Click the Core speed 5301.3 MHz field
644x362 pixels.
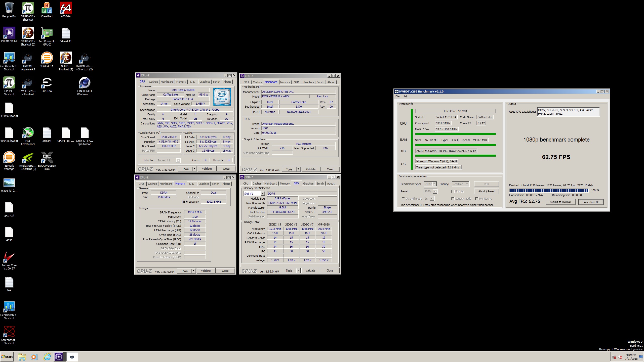pos(443,123)
